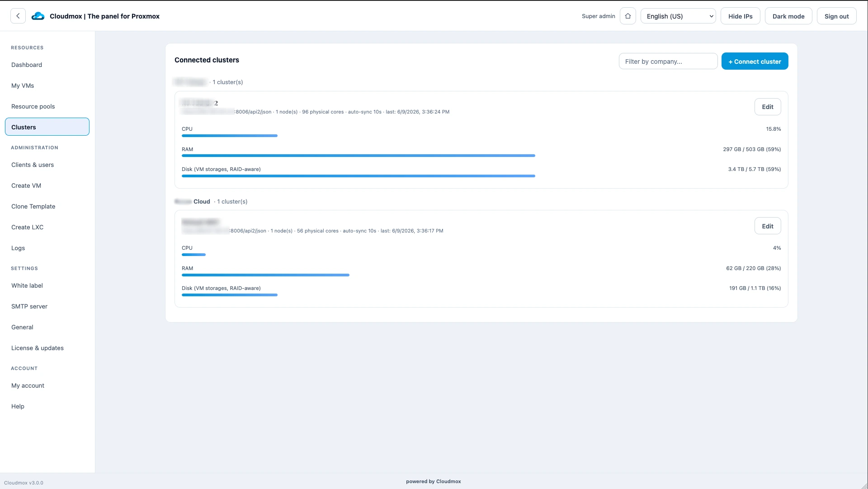Go to Create VM
Screen dimensions: 868x489
tap(47, 185)
